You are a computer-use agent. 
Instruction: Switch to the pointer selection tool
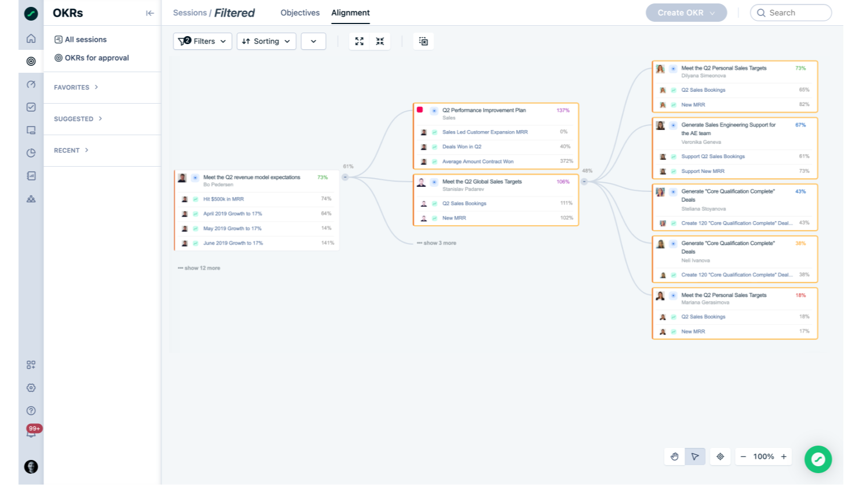point(695,456)
